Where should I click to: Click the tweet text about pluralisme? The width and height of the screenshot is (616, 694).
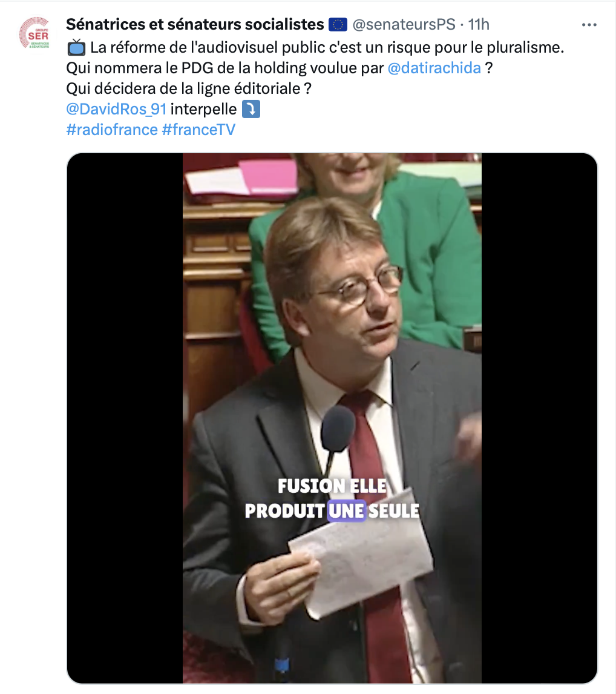tap(327, 47)
